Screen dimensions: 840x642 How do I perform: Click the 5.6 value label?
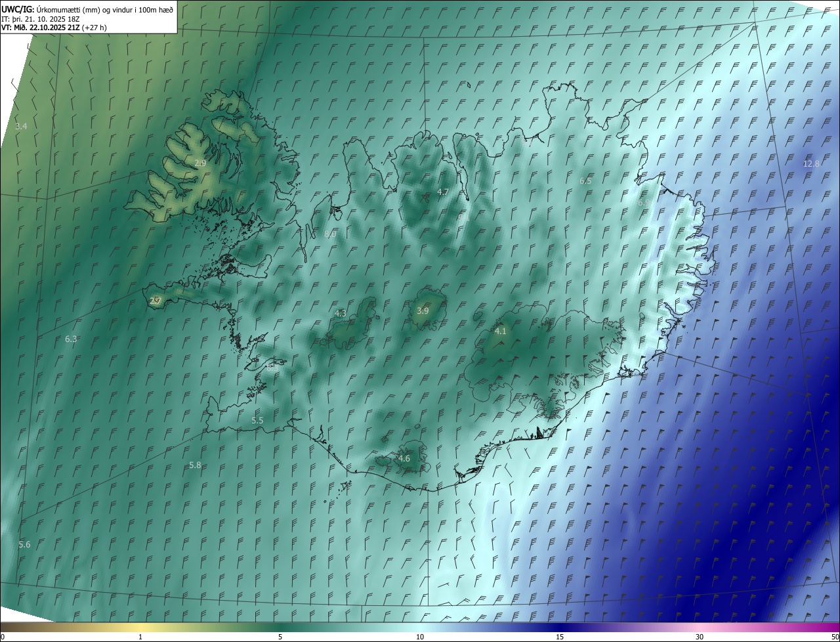(x=24, y=544)
